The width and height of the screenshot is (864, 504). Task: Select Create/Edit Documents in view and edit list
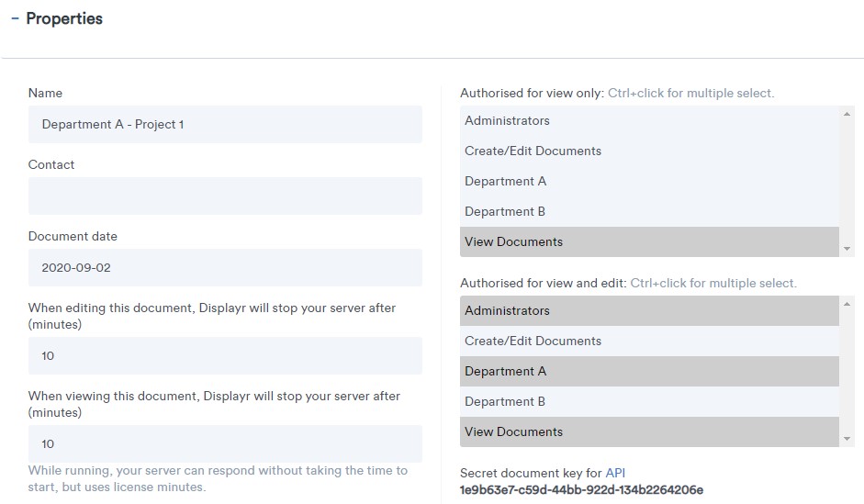point(649,341)
